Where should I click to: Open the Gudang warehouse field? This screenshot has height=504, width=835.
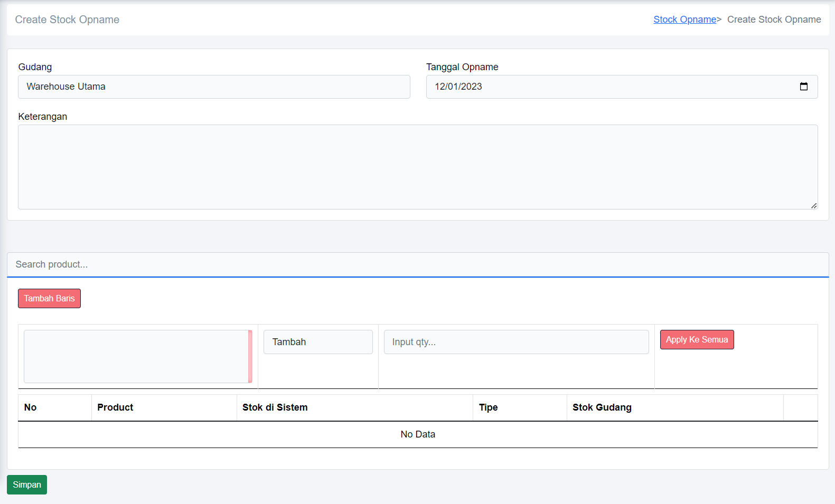(x=214, y=87)
